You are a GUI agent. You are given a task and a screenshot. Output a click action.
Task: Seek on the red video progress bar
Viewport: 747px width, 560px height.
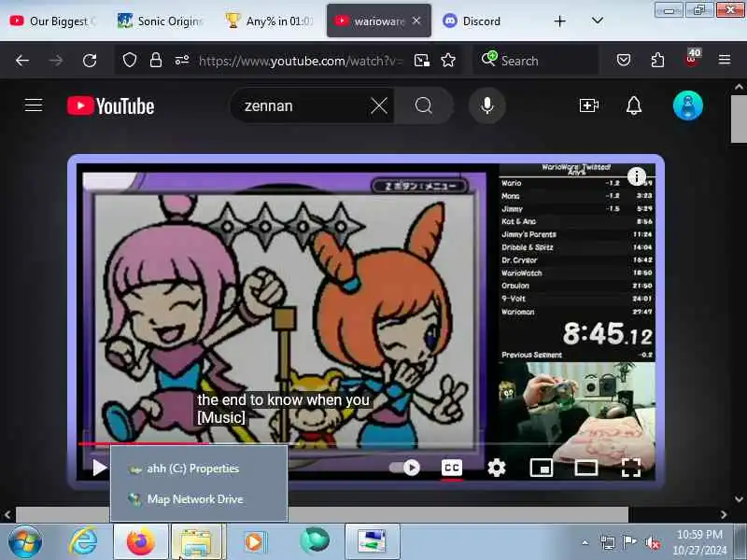click(366, 444)
